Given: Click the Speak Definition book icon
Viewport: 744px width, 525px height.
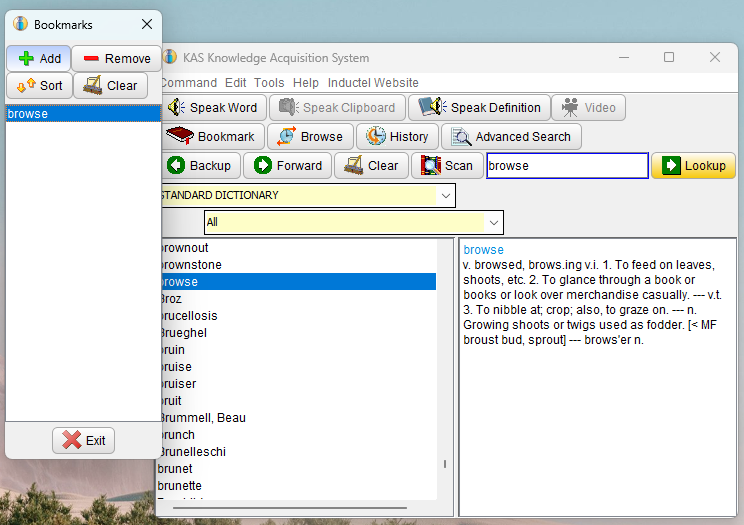Looking at the screenshot, I should 432,107.
